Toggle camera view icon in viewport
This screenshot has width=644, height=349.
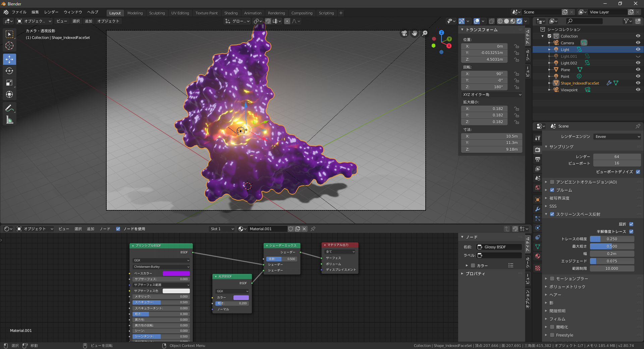click(404, 33)
